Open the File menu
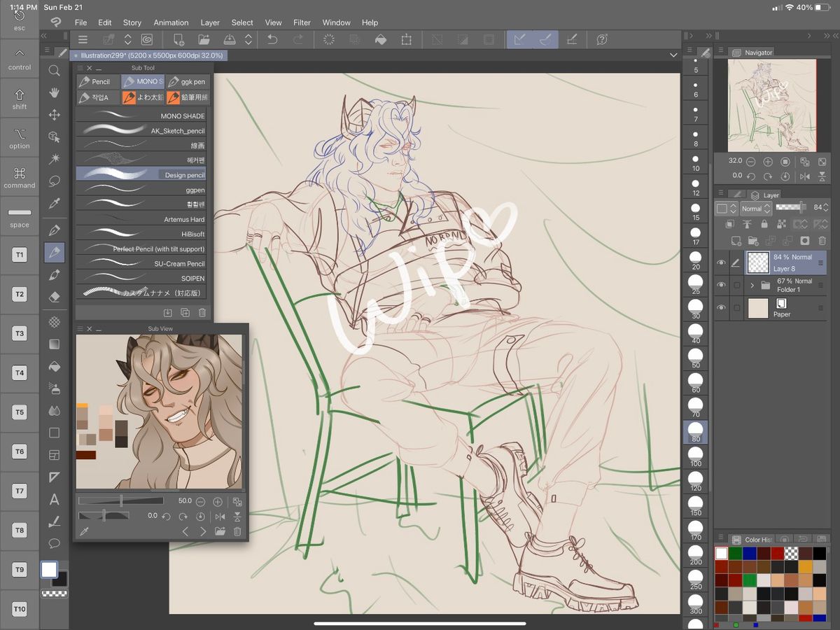This screenshot has width=840, height=630. point(80,22)
